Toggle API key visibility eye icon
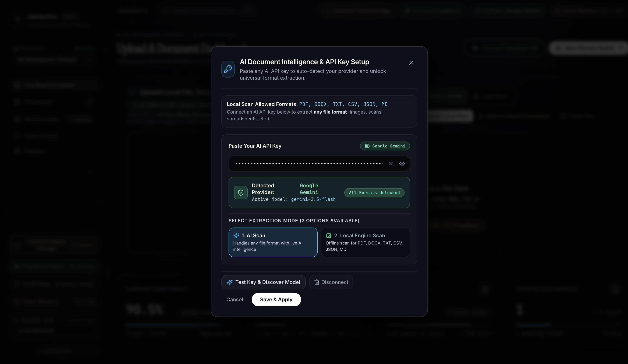The image size is (628, 364). click(402, 164)
